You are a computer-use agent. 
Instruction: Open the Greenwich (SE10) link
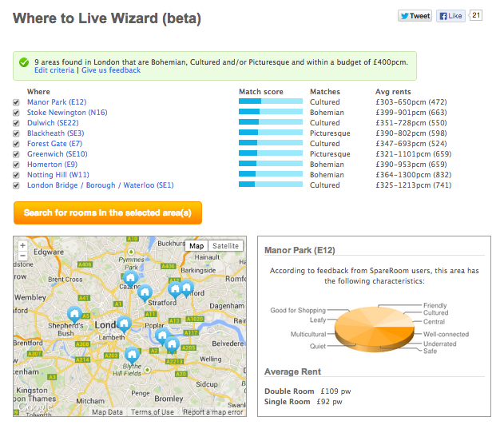(58, 154)
